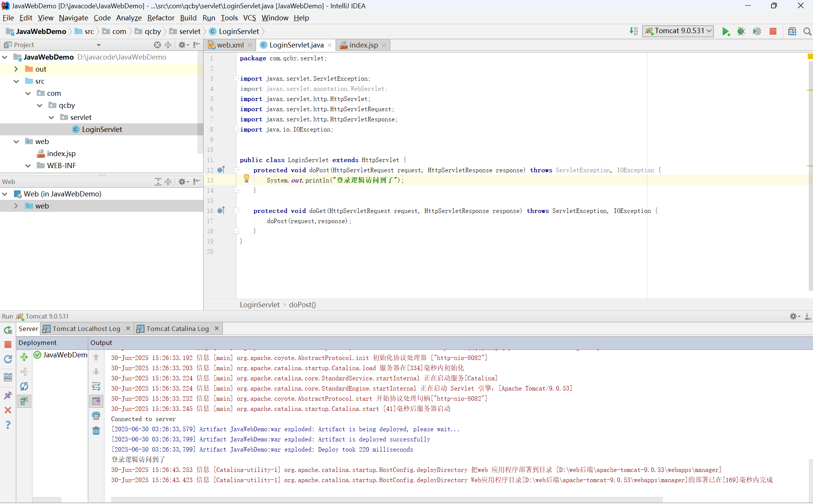Image resolution: width=813 pixels, height=504 pixels.
Task: Run Tomcat with the green play button
Action: pos(726,31)
